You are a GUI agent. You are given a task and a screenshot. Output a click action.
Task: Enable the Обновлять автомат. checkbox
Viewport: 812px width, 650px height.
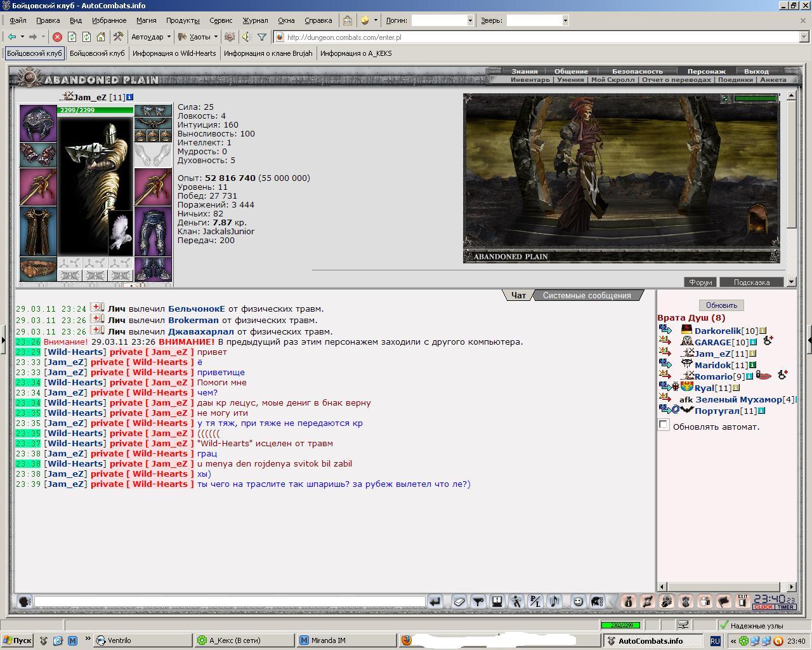pyautogui.click(x=664, y=425)
